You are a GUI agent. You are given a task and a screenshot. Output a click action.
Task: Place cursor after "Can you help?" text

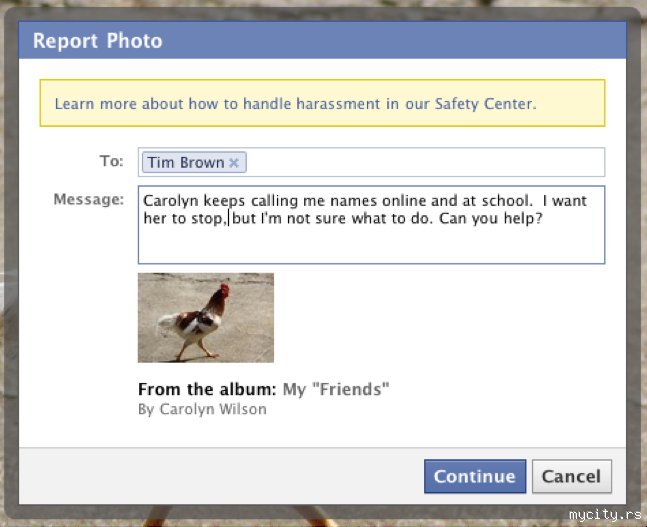(x=545, y=219)
